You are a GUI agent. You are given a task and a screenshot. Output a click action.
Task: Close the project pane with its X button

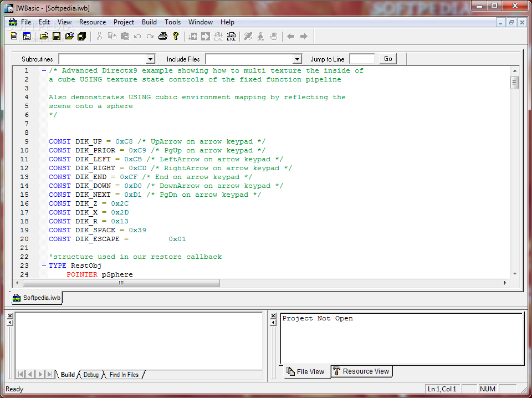pyautogui.click(x=273, y=315)
